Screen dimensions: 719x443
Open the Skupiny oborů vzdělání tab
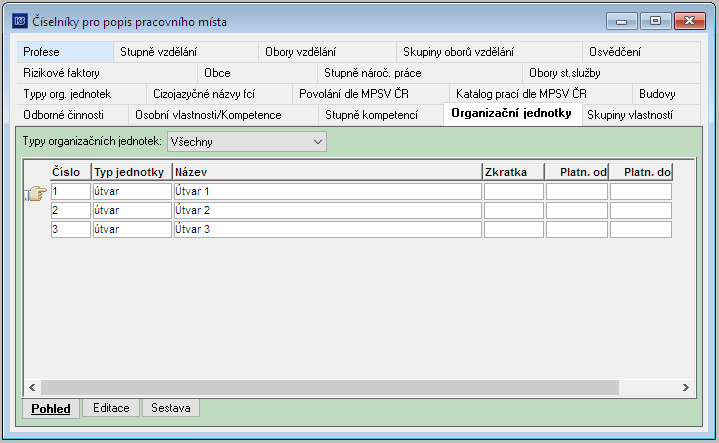(489, 52)
